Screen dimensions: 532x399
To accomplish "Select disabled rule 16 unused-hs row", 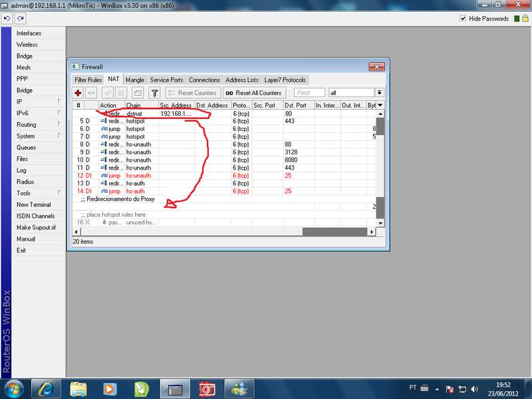I will [224, 222].
